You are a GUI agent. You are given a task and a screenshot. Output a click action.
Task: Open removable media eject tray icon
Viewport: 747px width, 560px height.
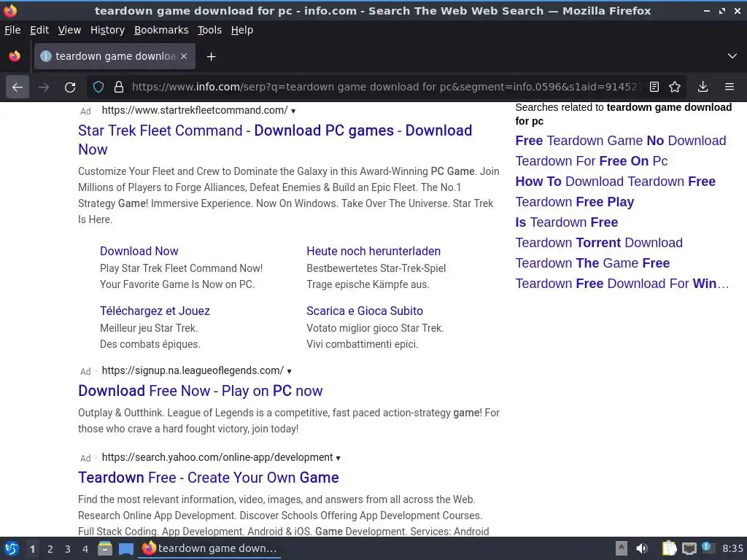pos(622,548)
